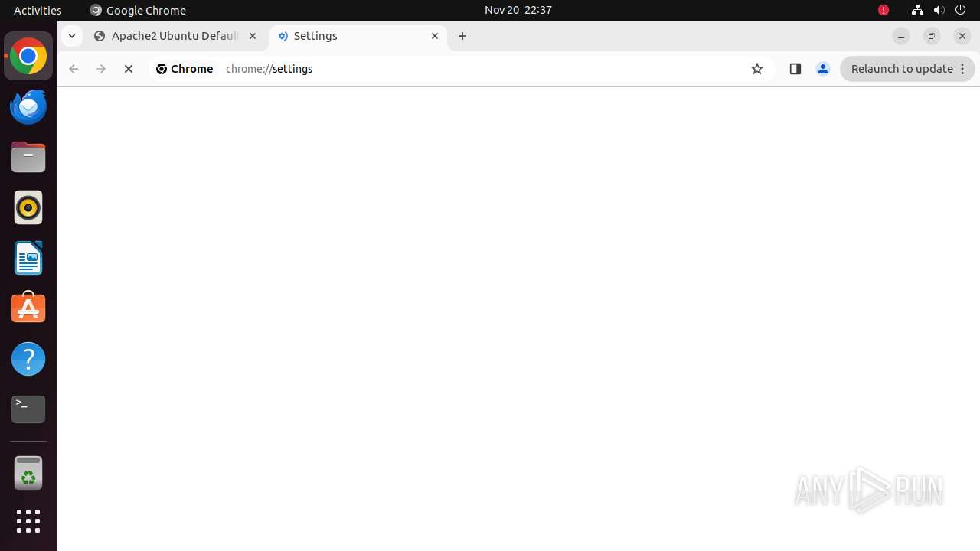Open a new tab with plus button
The width and height of the screenshot is (980, 551).
tap(462, 36)
